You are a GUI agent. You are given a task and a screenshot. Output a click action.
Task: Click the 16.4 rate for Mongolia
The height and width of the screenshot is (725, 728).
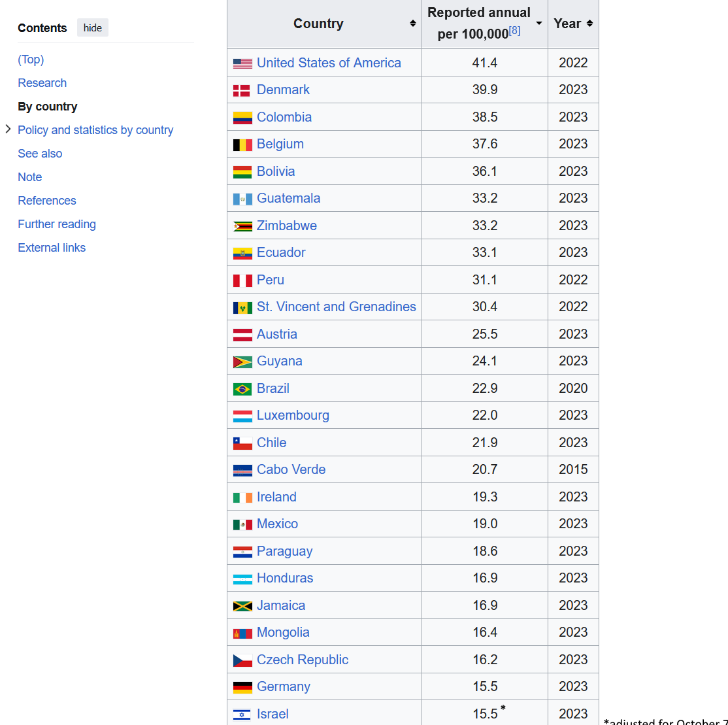pos(485,633)
